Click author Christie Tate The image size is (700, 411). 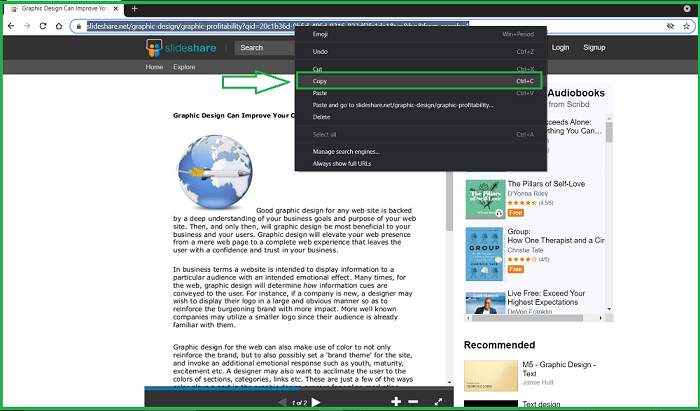(x=525, y=250)
